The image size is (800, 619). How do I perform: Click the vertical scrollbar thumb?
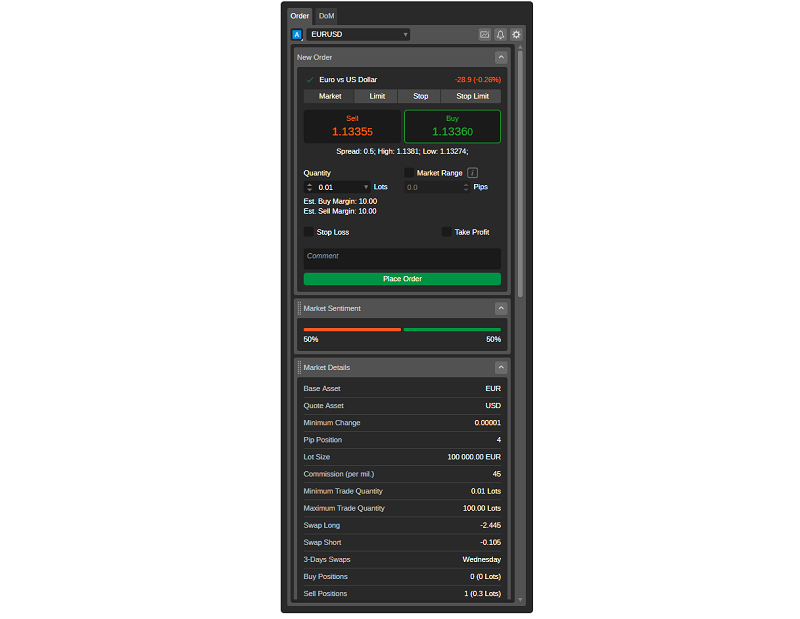click(x=520, y=174)
